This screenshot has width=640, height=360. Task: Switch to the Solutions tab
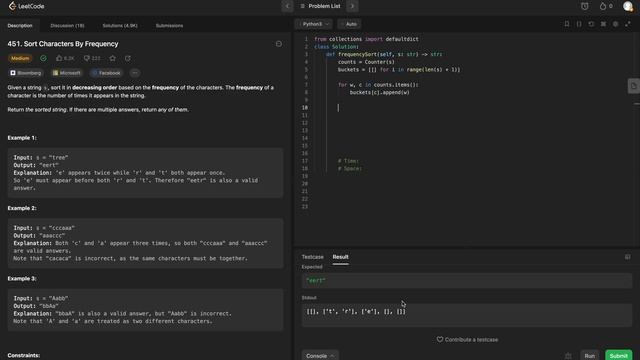coord(120,25)
